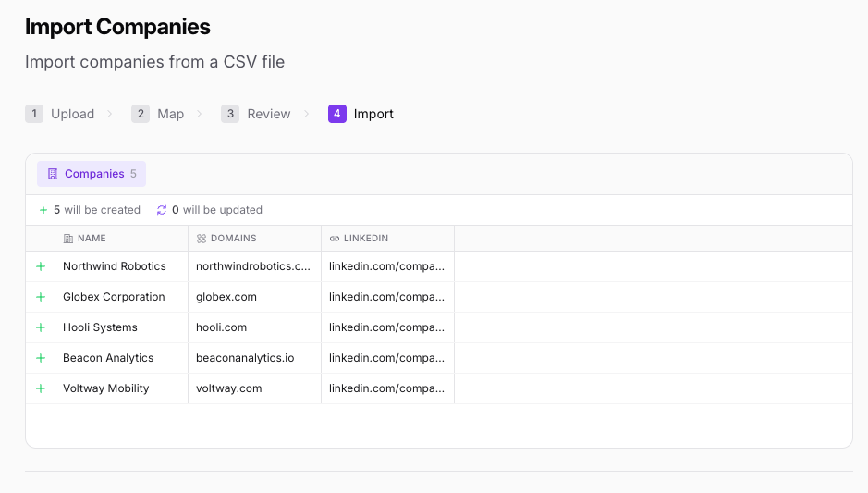Click step number 3 badge
Viewport: 868px width, 493px height.
pos(230,114)
